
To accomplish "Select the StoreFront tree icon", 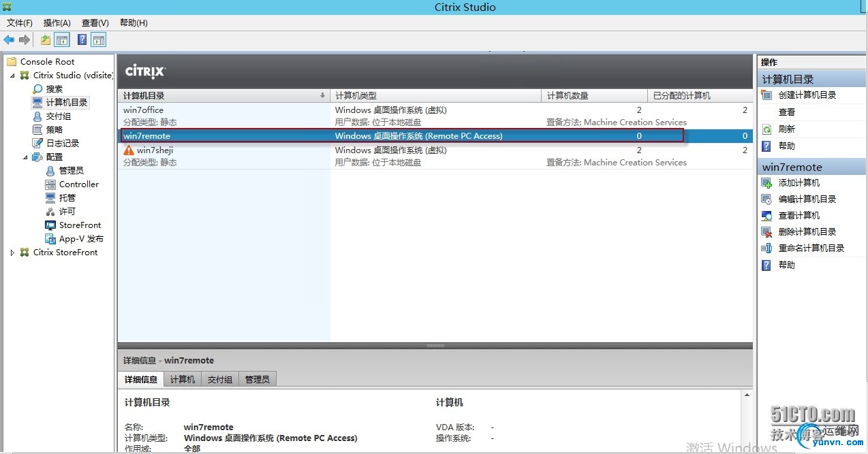I will coord(50,225).
